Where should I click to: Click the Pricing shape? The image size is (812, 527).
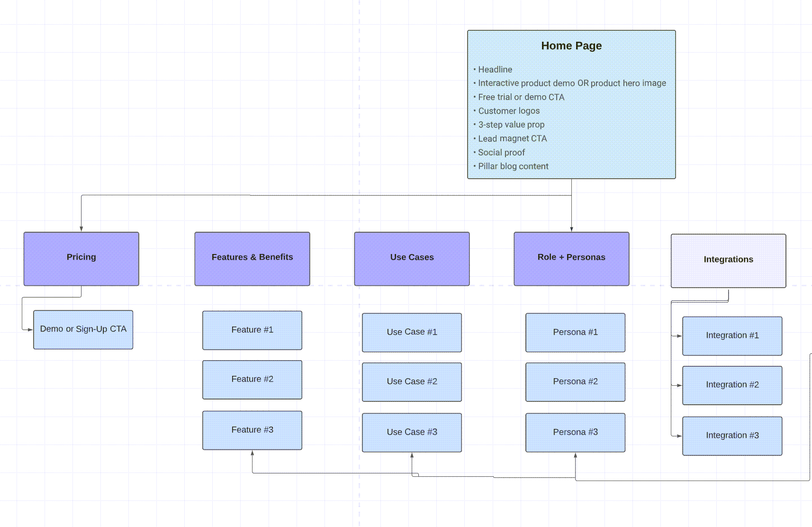click(81, 258)
